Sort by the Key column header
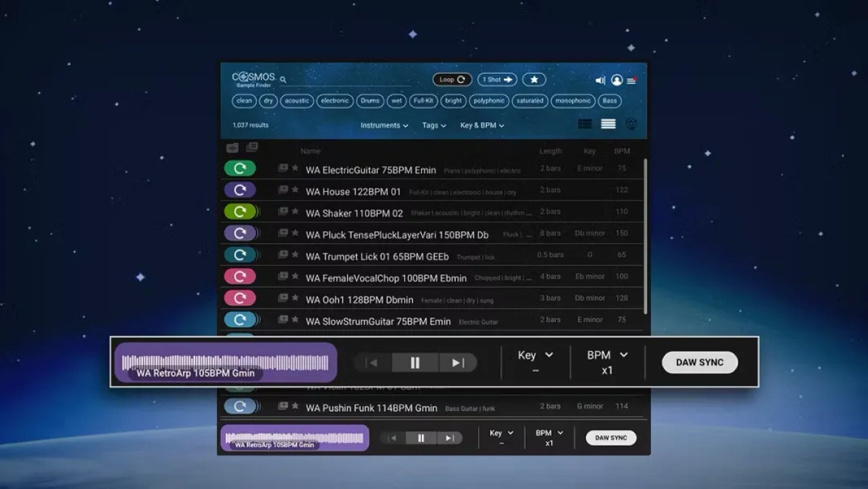Image resolution: width=868 pixels, height=489 pixels. [x=589, y=151]
